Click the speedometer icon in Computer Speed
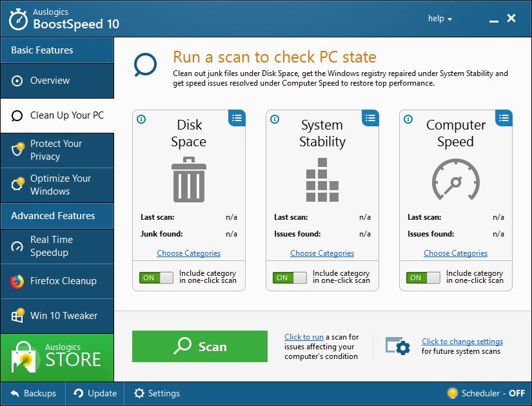The height and width of the screenshot is (406, 532). (x=456, y=179)
